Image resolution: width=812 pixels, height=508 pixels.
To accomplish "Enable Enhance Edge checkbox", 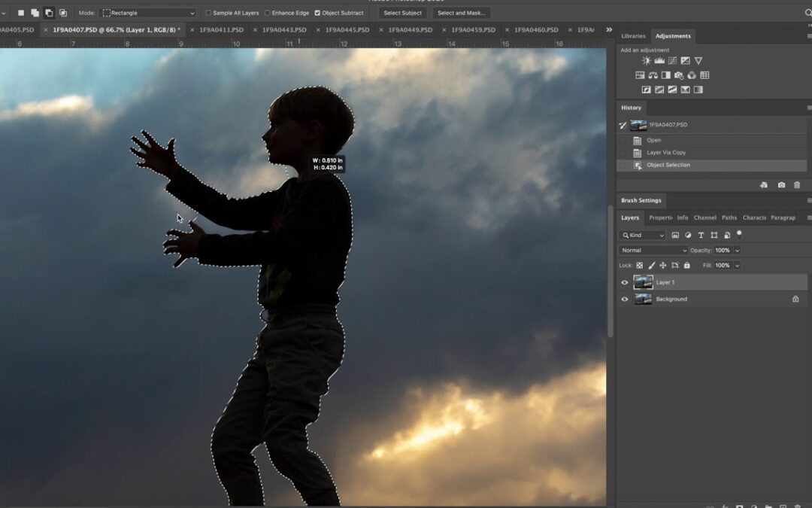I will (x=267, y=13).
